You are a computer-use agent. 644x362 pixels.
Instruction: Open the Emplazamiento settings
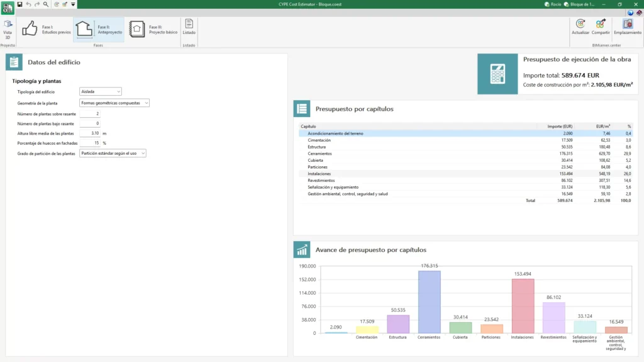point(628,26)
